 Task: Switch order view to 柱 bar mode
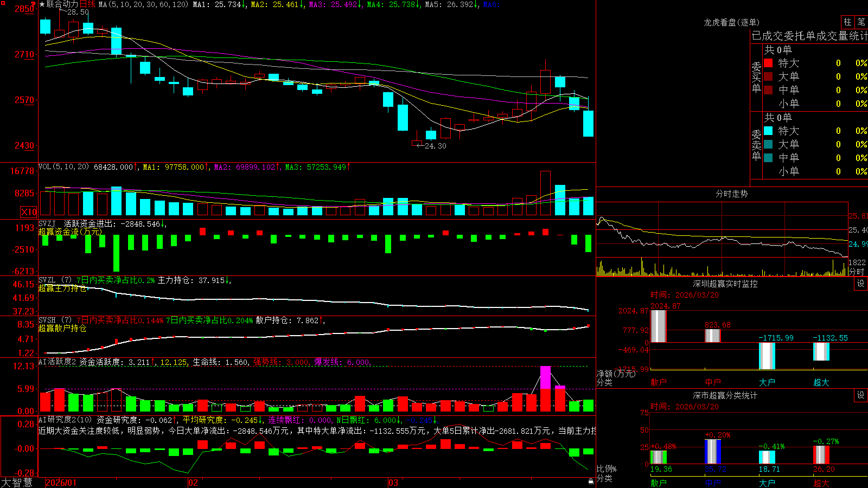click(847, 22)
